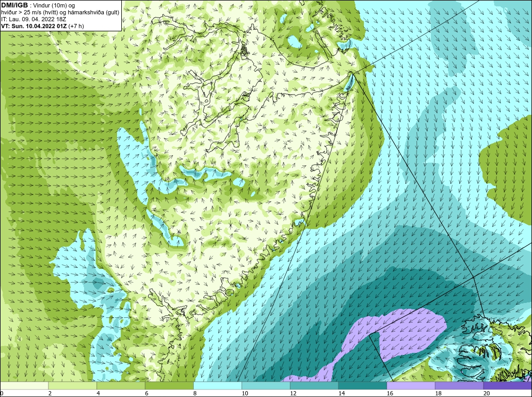
Task: Click the 'VT: Sun. 10.04.2022 01Z' valid time
Action: click(34, 26)
